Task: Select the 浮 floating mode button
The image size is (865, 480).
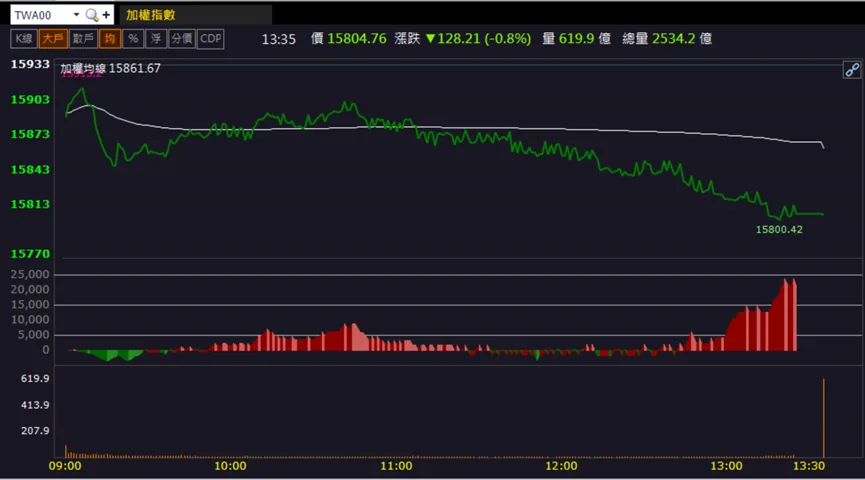Action: point(156,39)
